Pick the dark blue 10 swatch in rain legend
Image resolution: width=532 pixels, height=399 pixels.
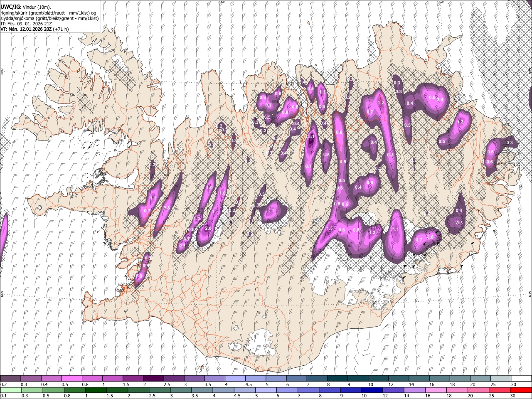point(372,390)
